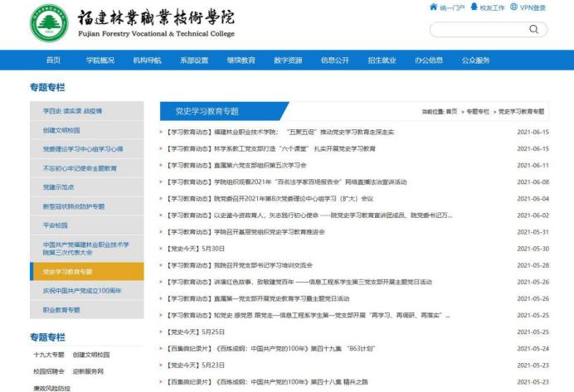Viewport: 574px width, 392px height.
Task: Expand the 系部设置 navigation menu
Action: pos(193,60)
